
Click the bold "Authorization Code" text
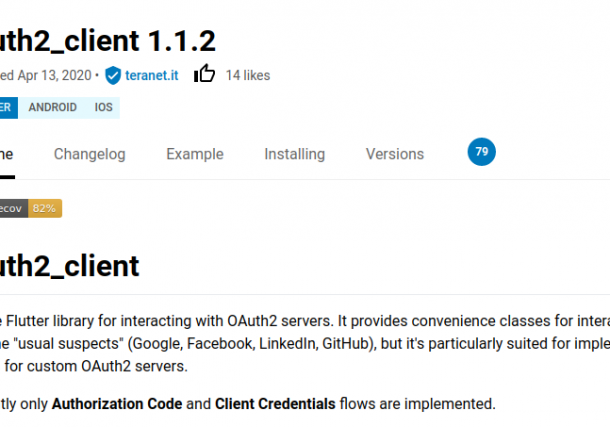[x=117, y=404]
